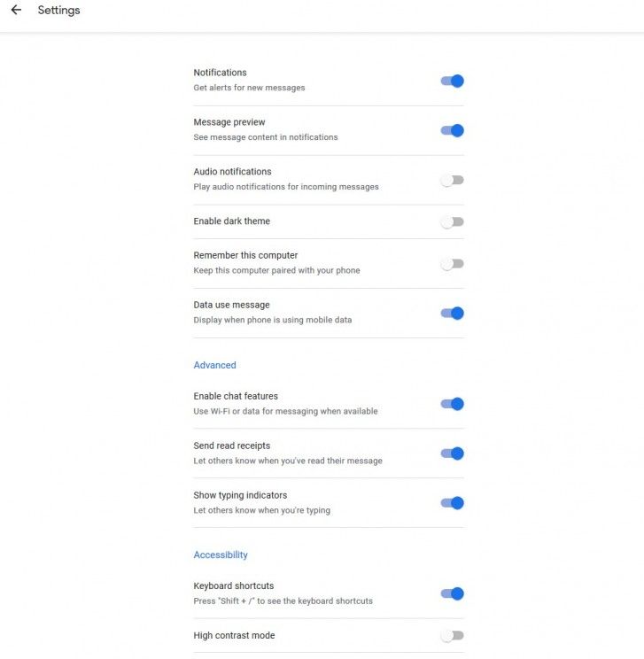Enable the Audio notifications toggle
Screen dimensions: 644x659
452,180
